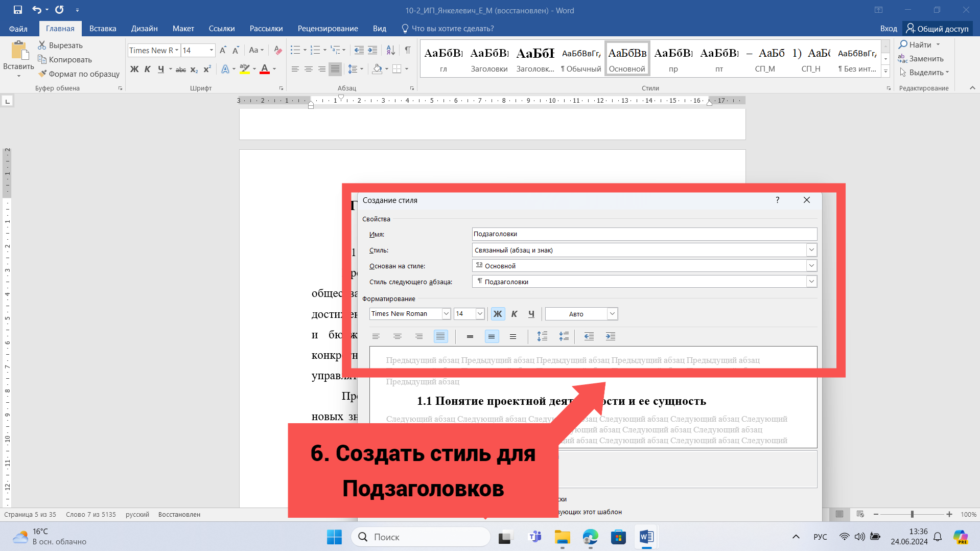Image resolution: width=980 pixels, height=551 pixels.
Task: Toggle ribbon underline (Ч) button
Action: click(x=161, y=69)
